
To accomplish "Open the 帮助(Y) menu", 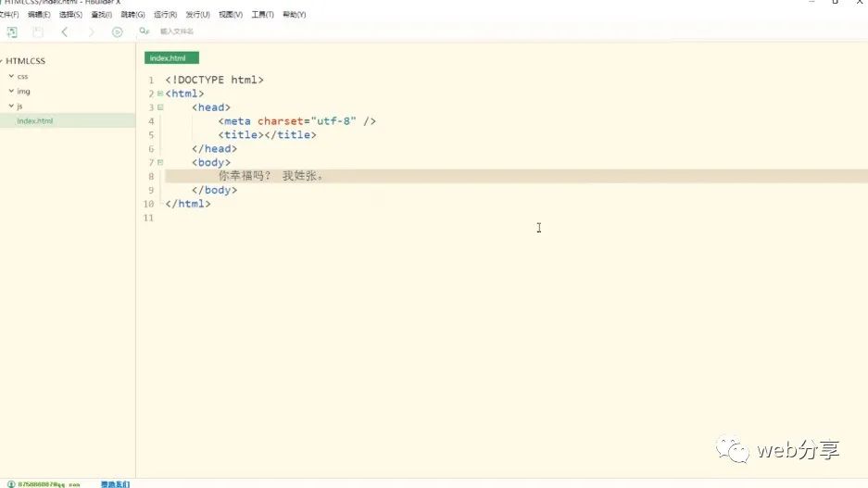I will [294, 15].
